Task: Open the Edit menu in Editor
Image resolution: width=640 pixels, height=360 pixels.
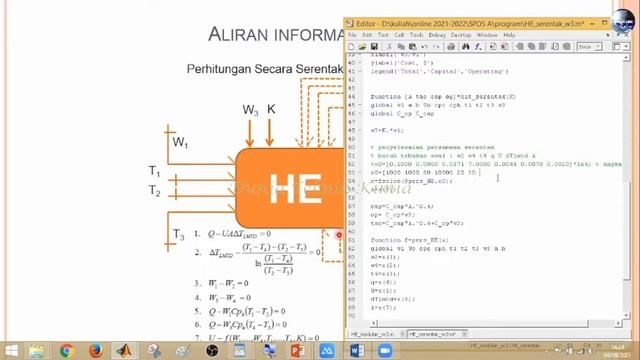Action: pos(367,35)
